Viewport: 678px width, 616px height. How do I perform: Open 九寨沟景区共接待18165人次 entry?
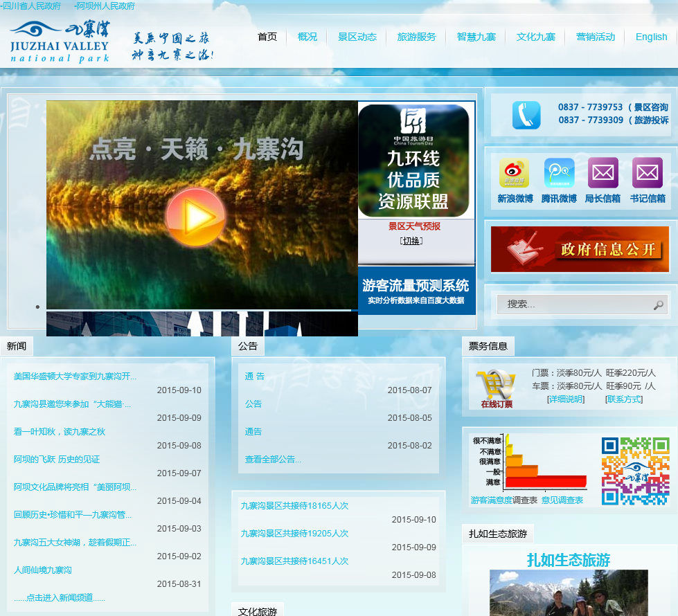(x=294, y=506)
